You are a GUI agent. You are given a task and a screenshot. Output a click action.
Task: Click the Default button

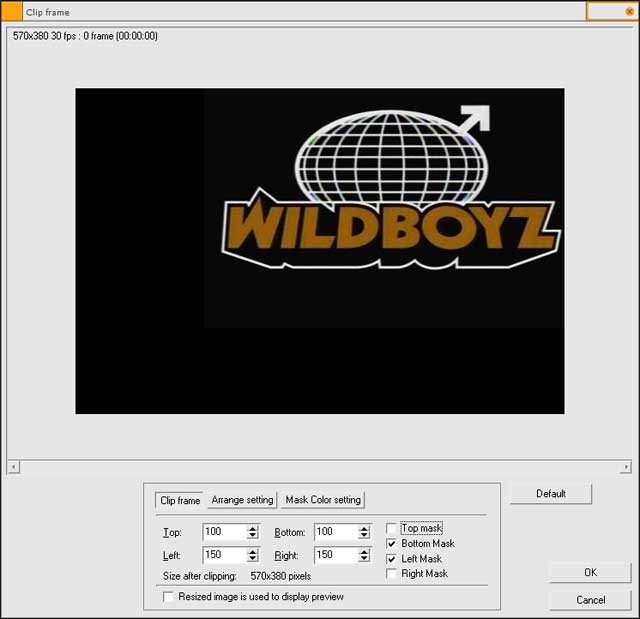click(x=551, y=494)
